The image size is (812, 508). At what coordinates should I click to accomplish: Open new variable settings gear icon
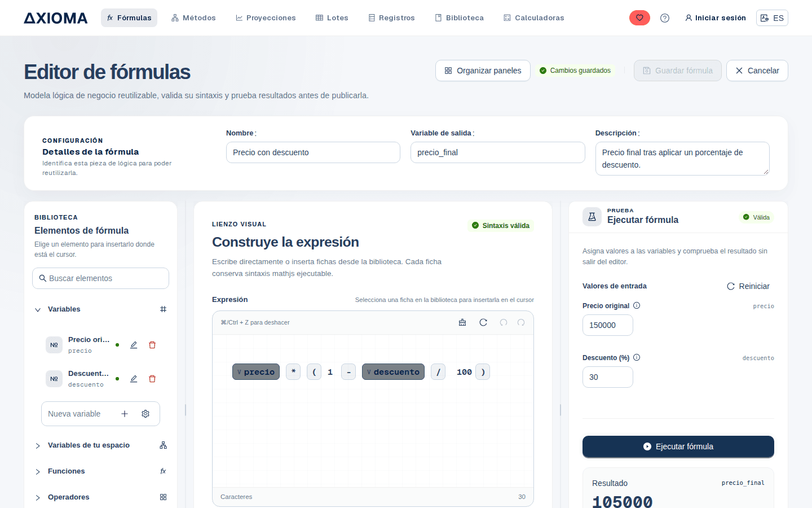145,414
